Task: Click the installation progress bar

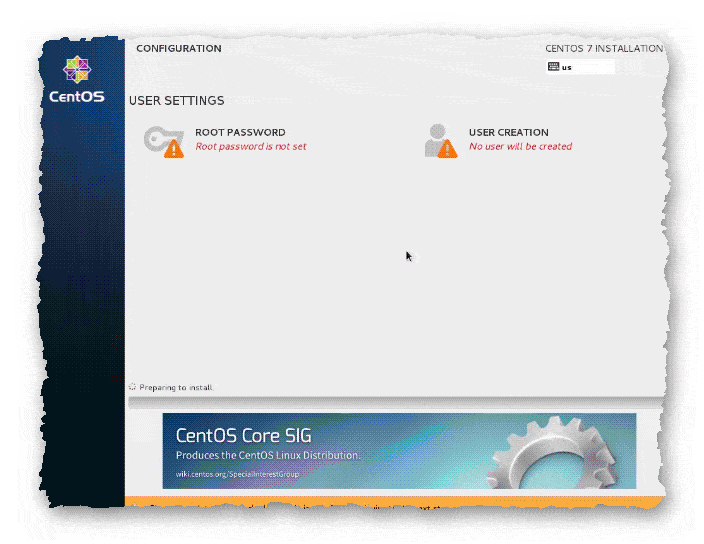Action: [396, 402]
